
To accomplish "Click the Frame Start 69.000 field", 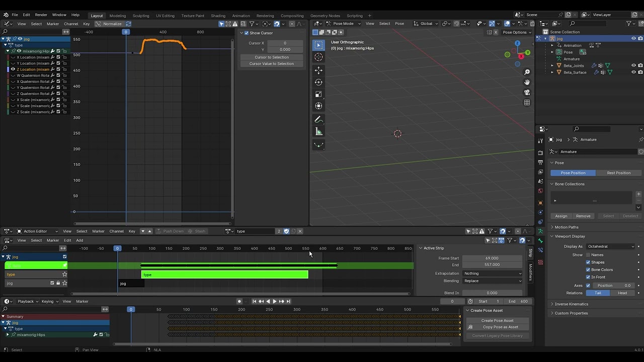I will 493,258.
